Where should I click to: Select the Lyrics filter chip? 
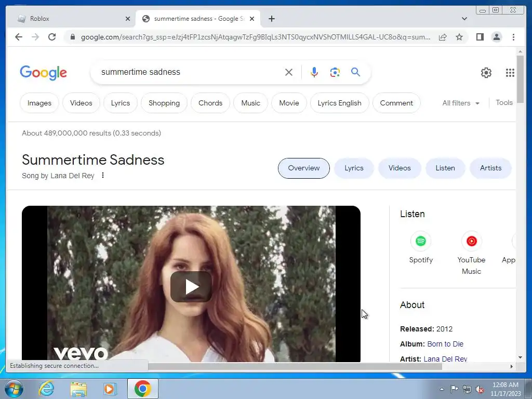[121, 103]
